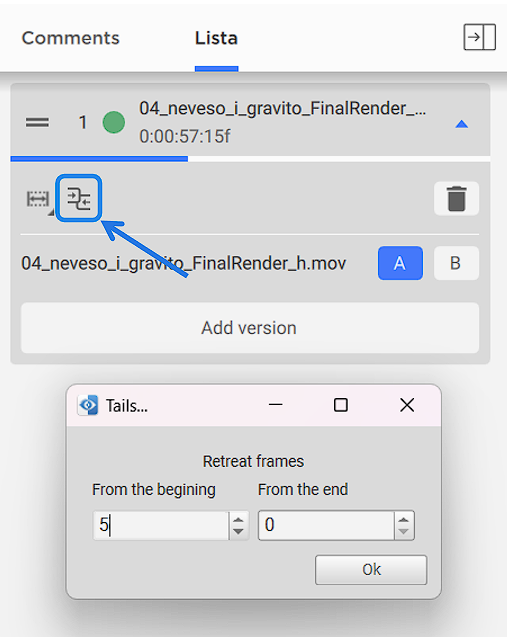Switch to the Comments tab
This screenshot has width=507, height=637.
pos(71,38)
